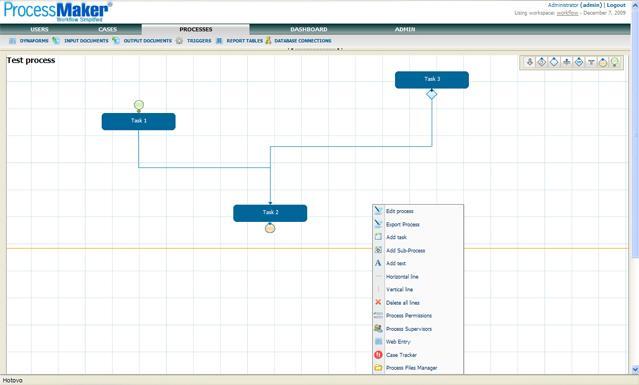Select the Evaluation routing rule icon

554,62
